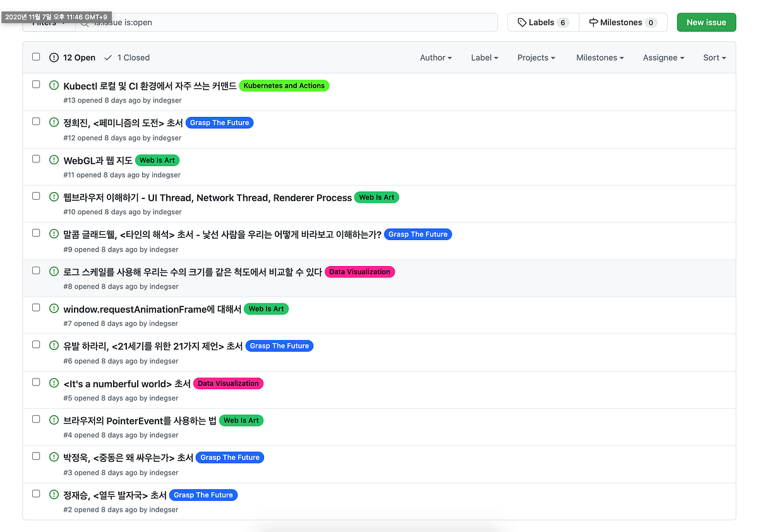The width and height of the screenshot is (758, 532).
Task: Click the New issue button
Action: pyautogui.click(x=706, y=22)
